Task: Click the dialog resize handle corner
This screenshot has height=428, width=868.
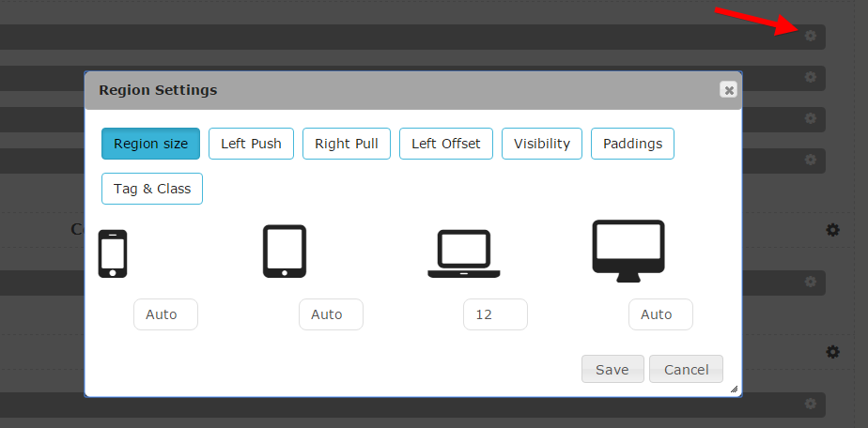Action: 734,389
